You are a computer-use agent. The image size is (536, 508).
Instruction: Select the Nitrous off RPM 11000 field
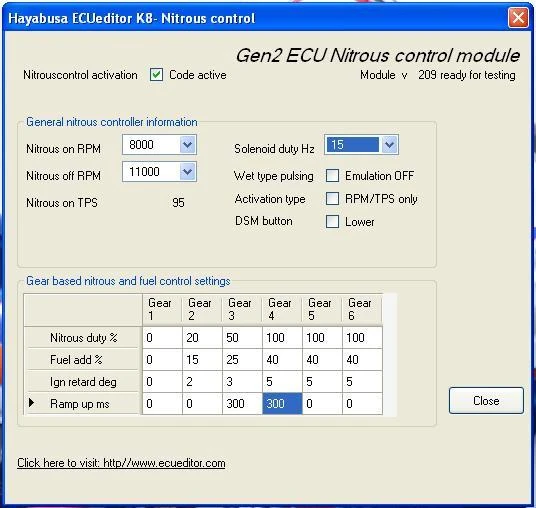159,171
